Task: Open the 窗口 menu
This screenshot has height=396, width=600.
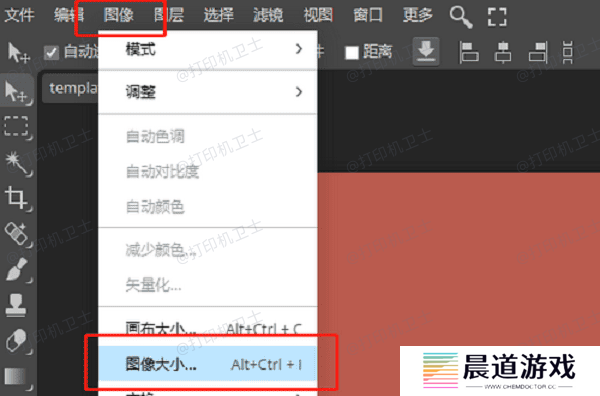Action: point(368,15)
